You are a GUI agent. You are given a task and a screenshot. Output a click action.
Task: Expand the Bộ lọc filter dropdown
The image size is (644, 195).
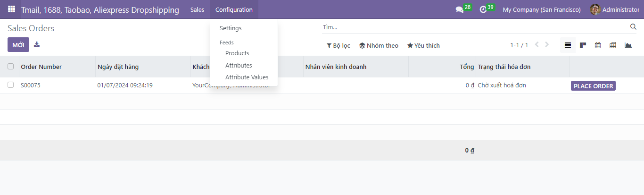point(339,46)
